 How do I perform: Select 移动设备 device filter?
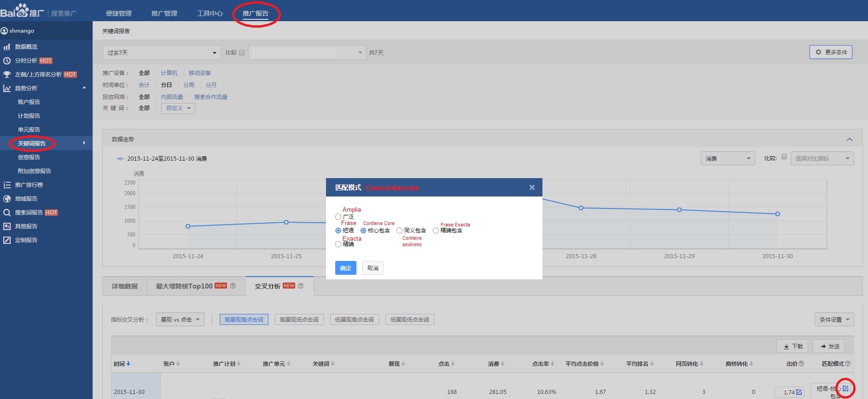click(200, 73)
